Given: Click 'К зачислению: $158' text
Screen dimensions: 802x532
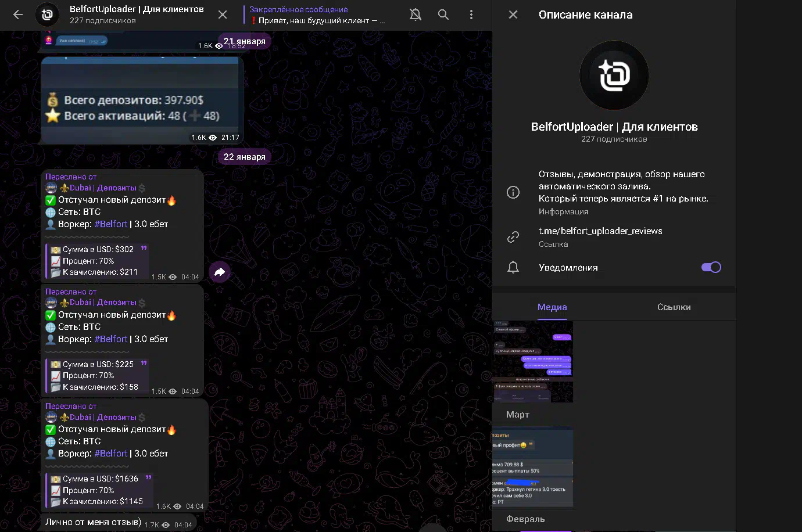Looking at the screenshot, I should [101, 387].
